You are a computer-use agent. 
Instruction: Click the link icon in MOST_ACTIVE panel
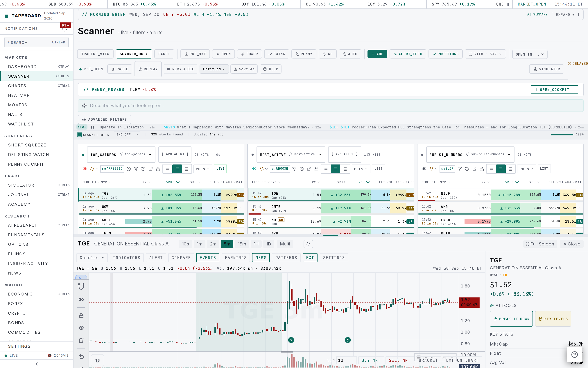pyautogui.click(x=254, y=169)
